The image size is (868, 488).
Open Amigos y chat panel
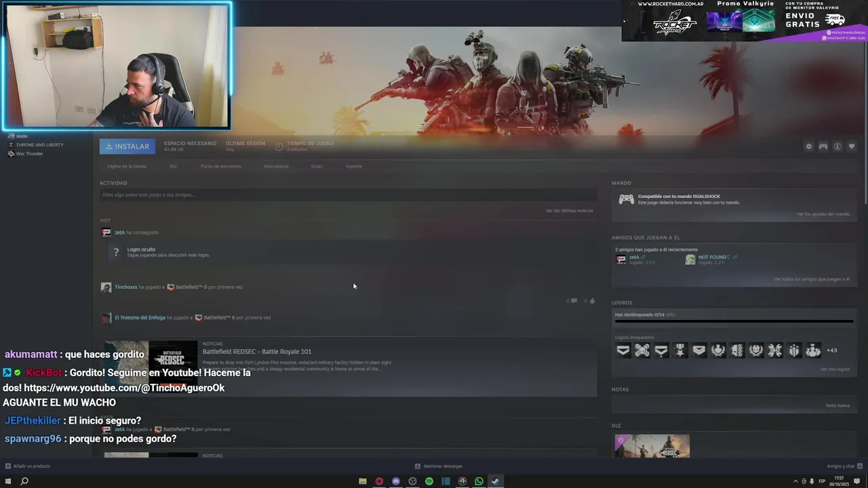pos(844,466)
